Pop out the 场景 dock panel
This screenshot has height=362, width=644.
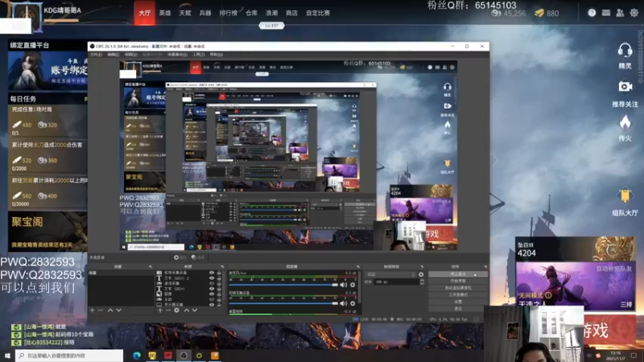coord(151,267)
